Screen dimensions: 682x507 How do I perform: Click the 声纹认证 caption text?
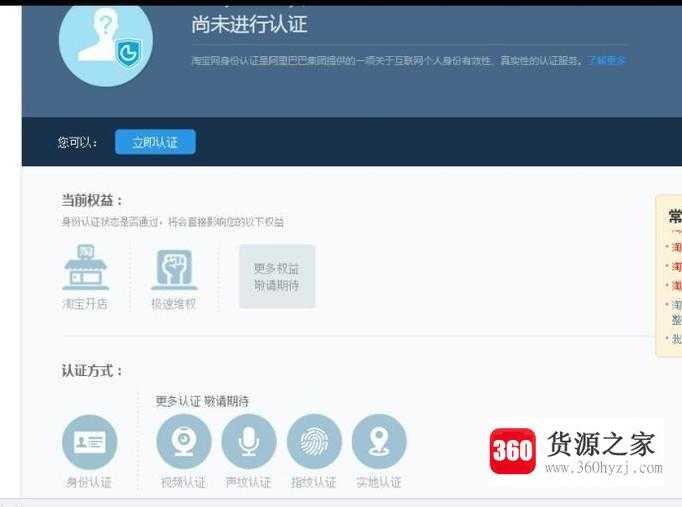tap(248, 482)
